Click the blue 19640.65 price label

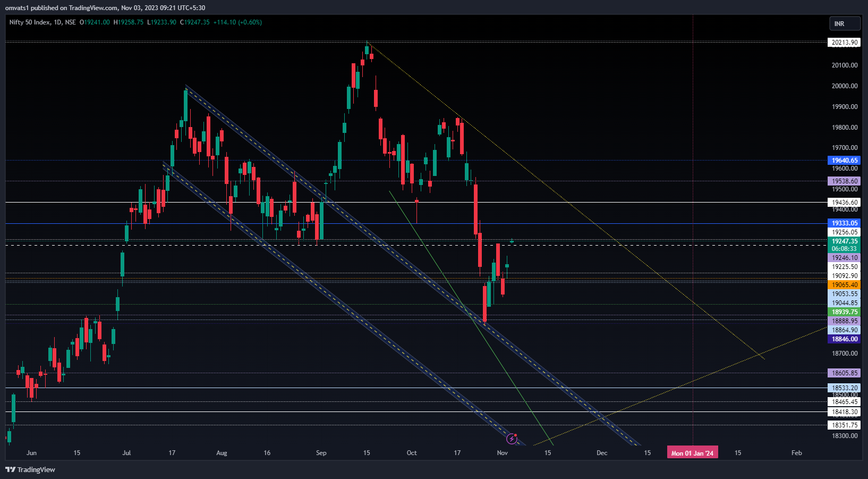844,161
